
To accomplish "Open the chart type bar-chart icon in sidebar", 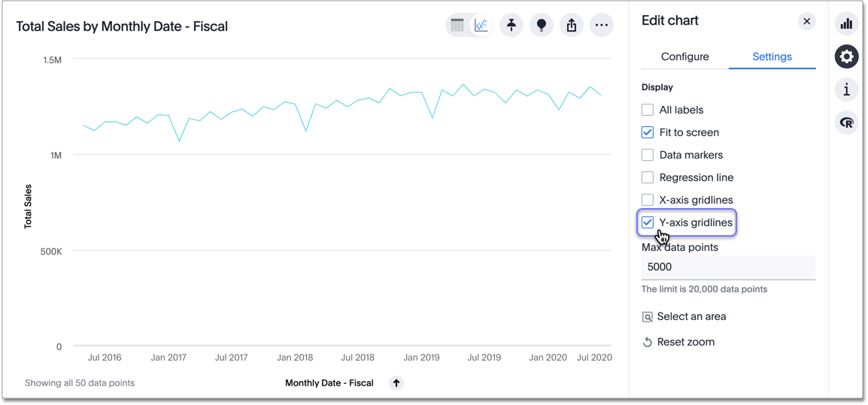I will [x=846, y=24].
